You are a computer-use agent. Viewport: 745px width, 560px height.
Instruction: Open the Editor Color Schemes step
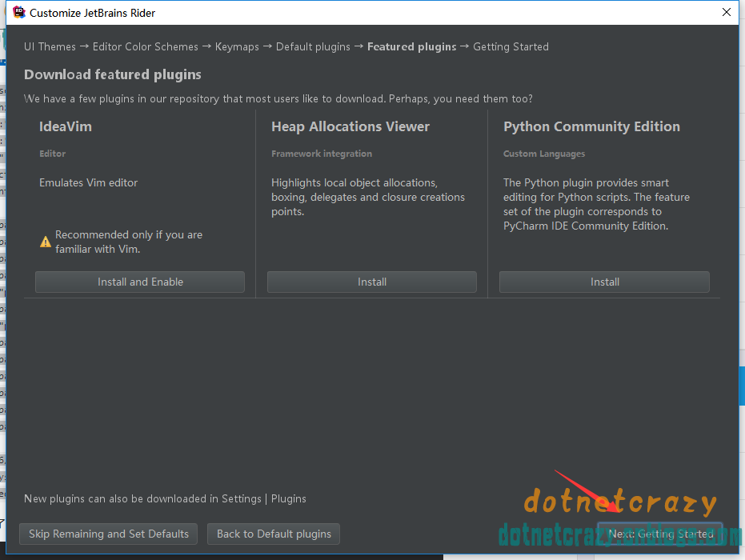point(145,46)
